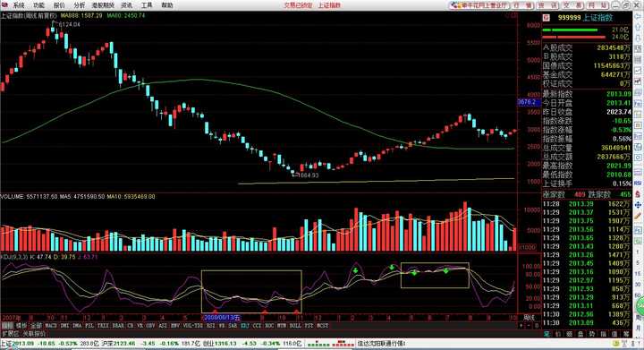Select the MTM indicator tab
The image size is (644, 350).
(x=281, y=325)
